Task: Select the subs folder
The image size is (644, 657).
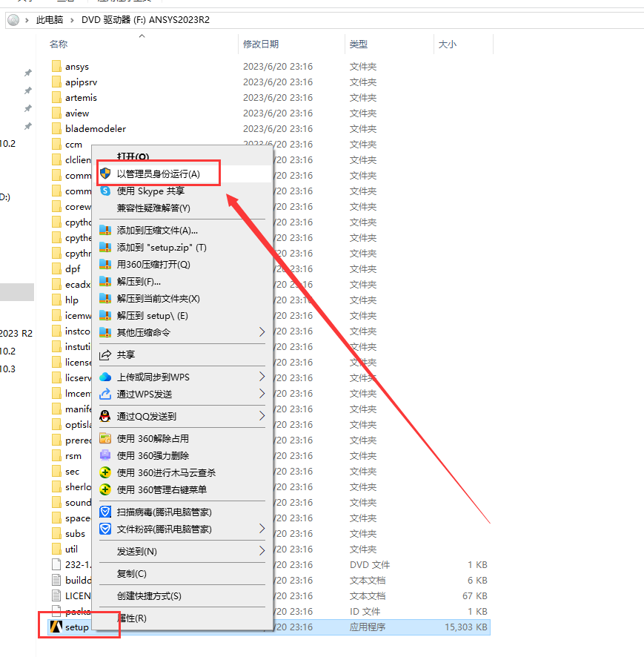Action: pos(75,533)
